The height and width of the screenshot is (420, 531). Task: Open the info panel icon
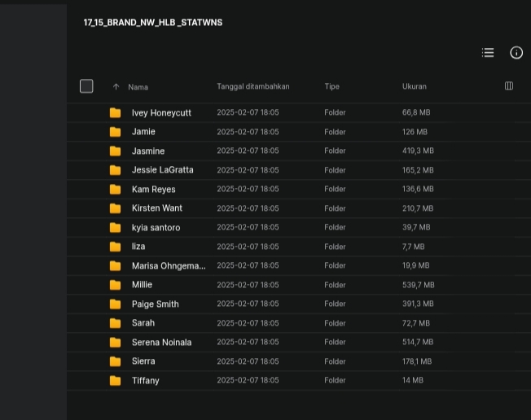(516, 52)
